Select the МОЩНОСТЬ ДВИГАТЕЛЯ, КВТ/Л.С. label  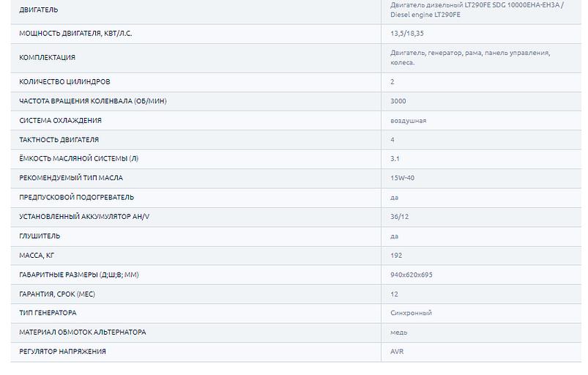pos(75,34)
